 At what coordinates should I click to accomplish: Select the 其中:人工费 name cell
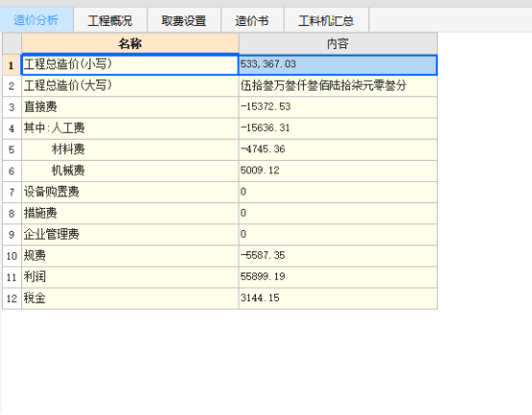pyautogui.click(x=130, y=128)
